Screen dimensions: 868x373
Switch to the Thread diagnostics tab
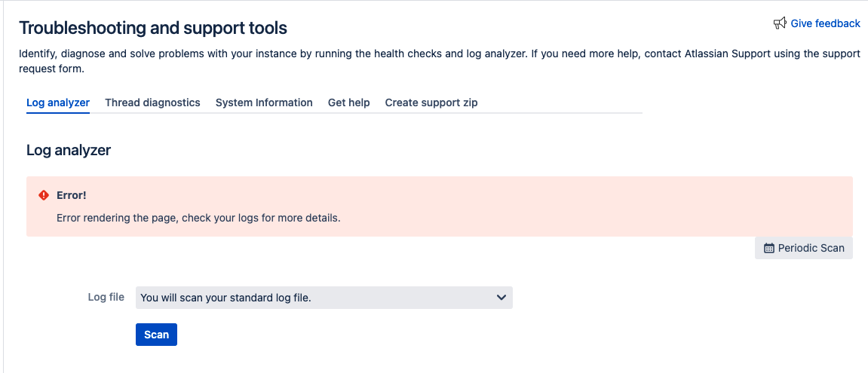pos(152,102)
